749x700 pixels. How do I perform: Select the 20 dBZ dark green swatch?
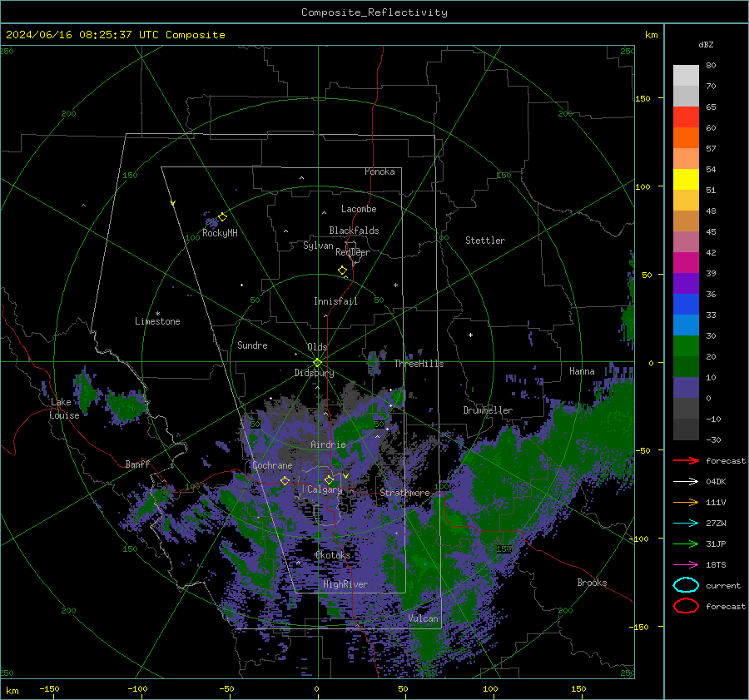pyautogui.click(x=686, y=366)
